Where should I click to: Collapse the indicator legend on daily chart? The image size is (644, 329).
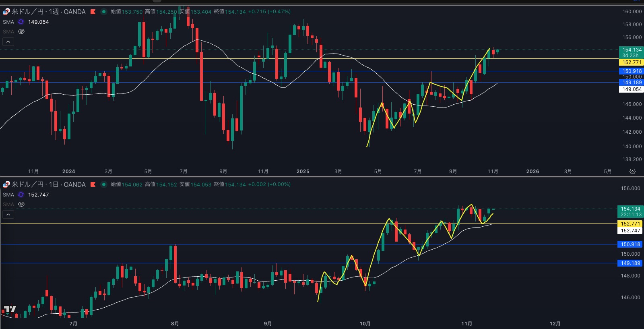point(8,214)
